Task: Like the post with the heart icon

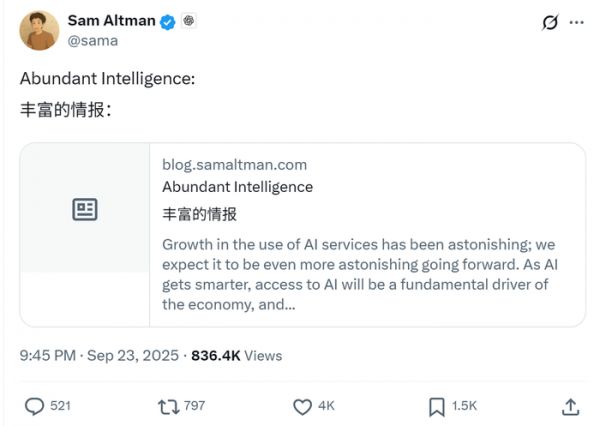Action: click(302, 407)
